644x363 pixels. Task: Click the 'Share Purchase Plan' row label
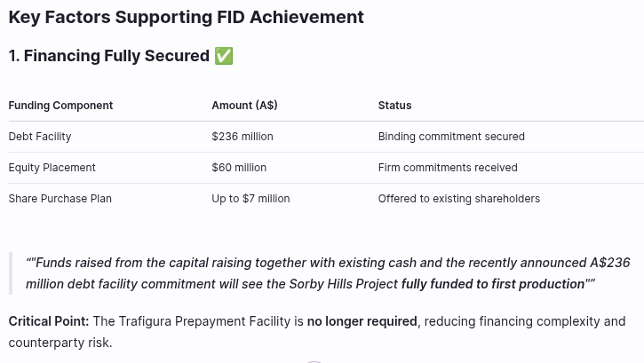[60, 199]
